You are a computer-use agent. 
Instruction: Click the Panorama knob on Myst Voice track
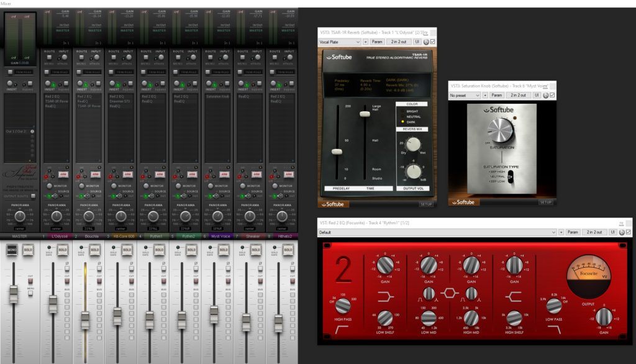click(218, 216)
